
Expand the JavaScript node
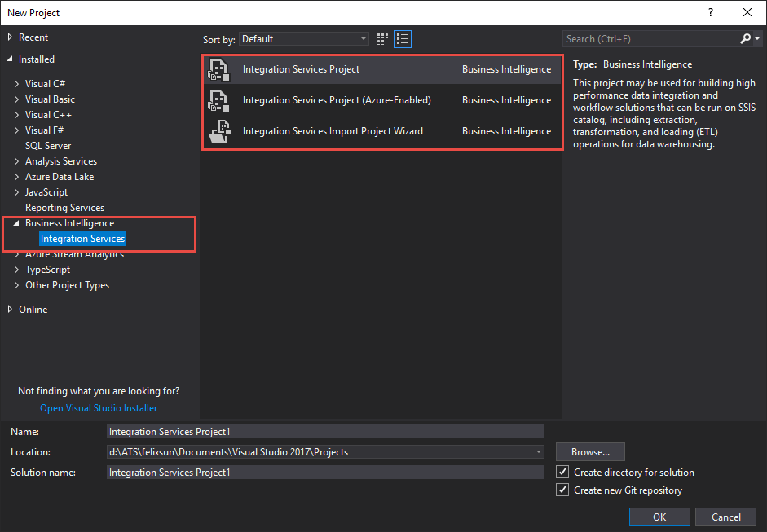click(16, 192)
